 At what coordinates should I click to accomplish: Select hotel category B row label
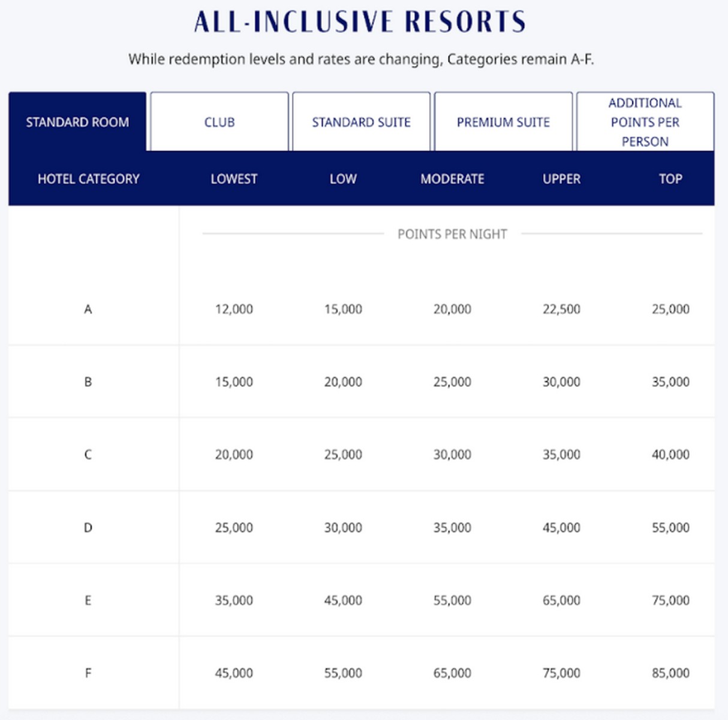(88, 382)
